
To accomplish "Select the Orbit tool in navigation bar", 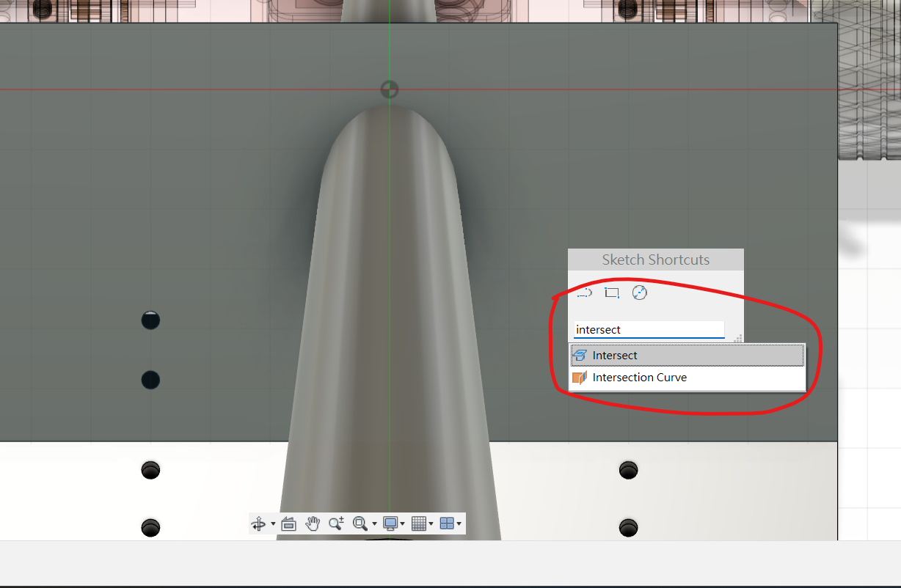I will tap(258, 523).
